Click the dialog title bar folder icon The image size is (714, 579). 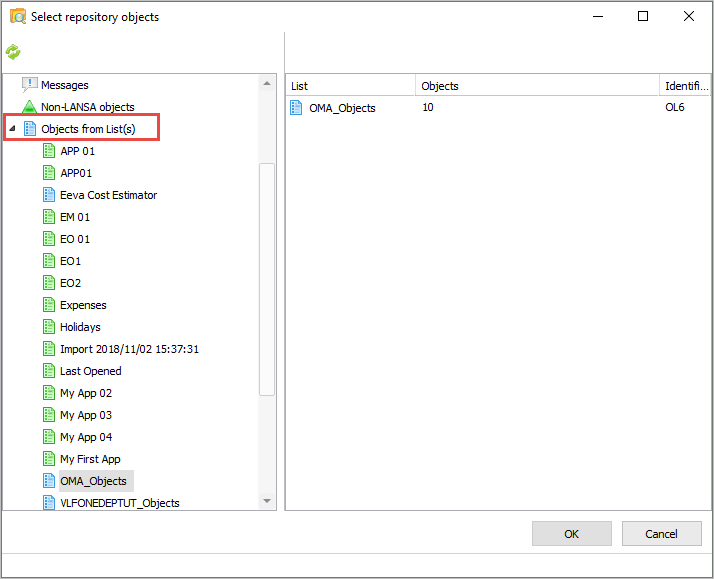18,17
